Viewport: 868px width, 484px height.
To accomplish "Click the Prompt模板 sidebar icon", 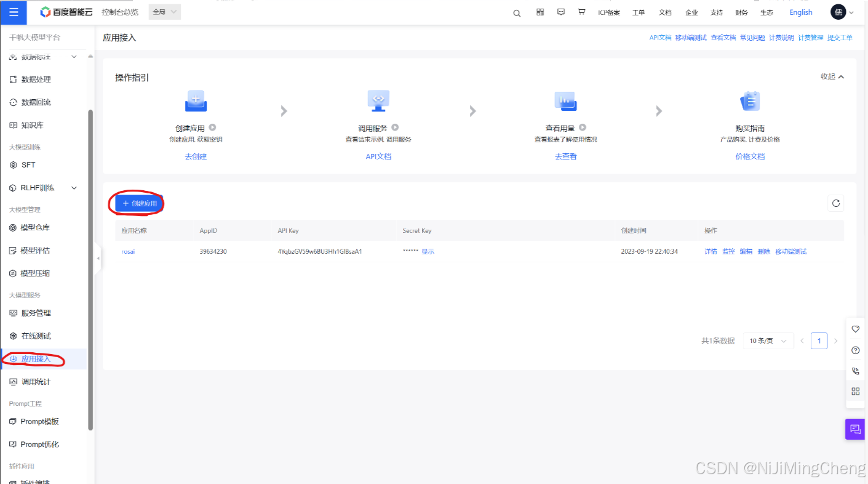I will (x=14, y=422).
